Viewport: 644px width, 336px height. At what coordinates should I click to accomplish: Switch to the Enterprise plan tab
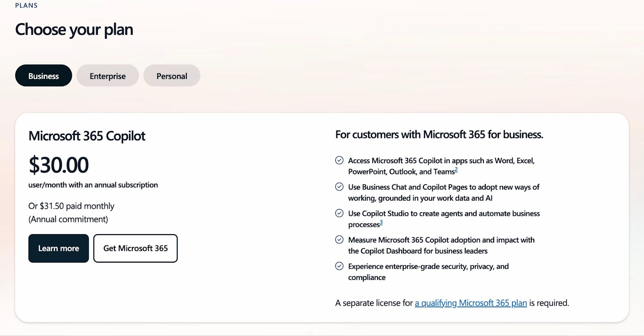(107, 76)
